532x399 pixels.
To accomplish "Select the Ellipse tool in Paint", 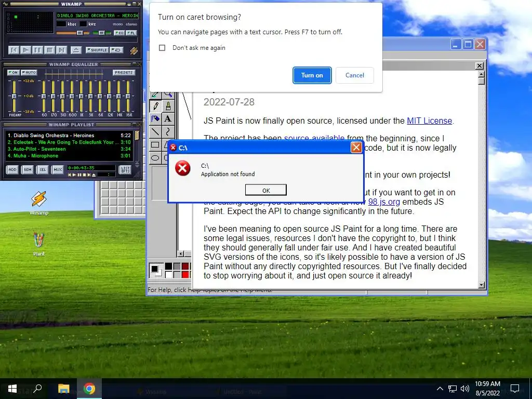I will pos(155,158).
